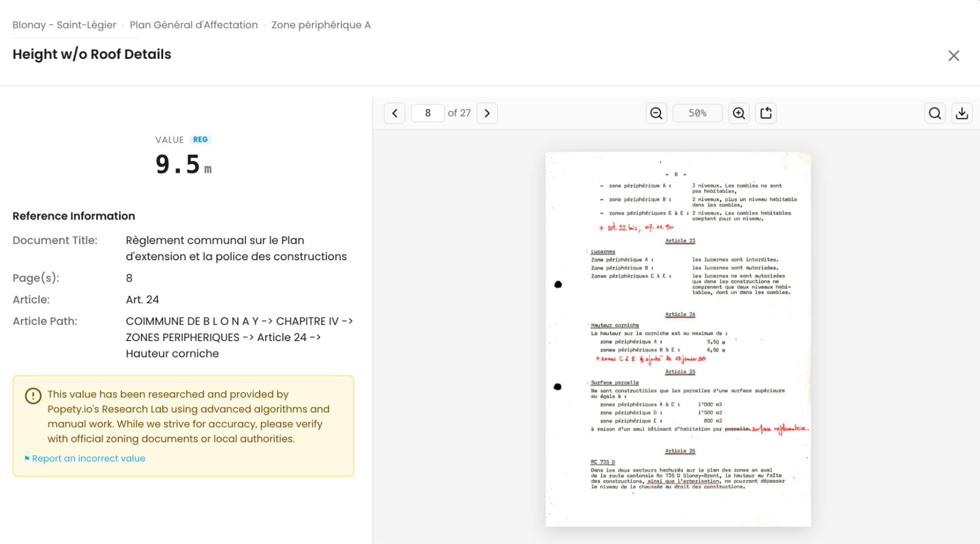The width and height of the screenshot is (980, 544).
Task: Rotate the document page
Action: 766,113
